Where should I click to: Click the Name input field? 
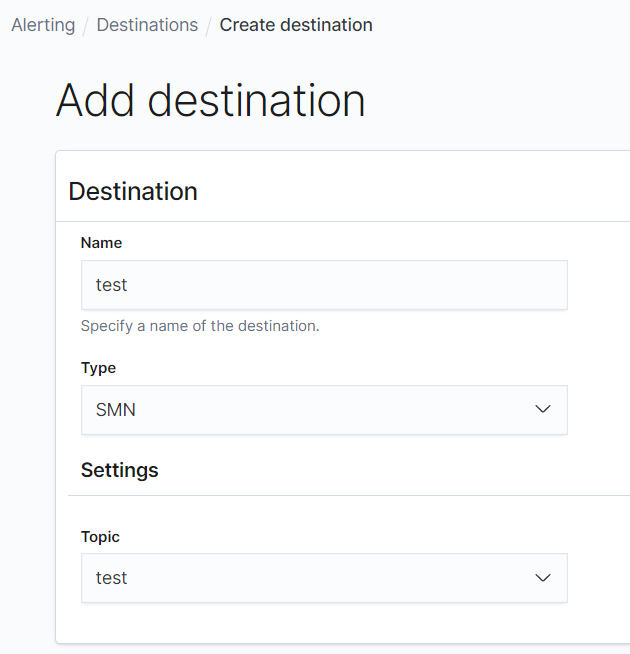[x=324, y=285]
